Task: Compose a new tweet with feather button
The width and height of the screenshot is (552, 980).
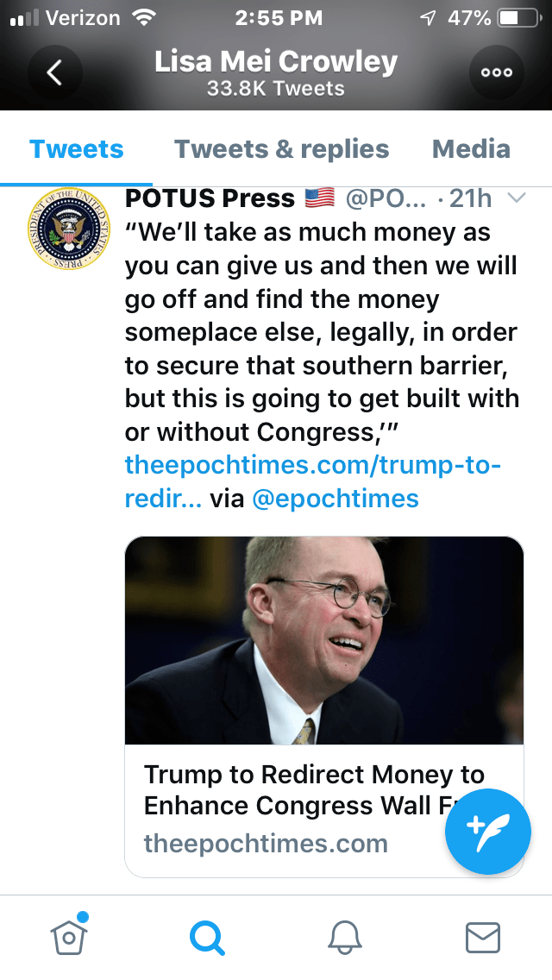Action: (x=487, y=832)
